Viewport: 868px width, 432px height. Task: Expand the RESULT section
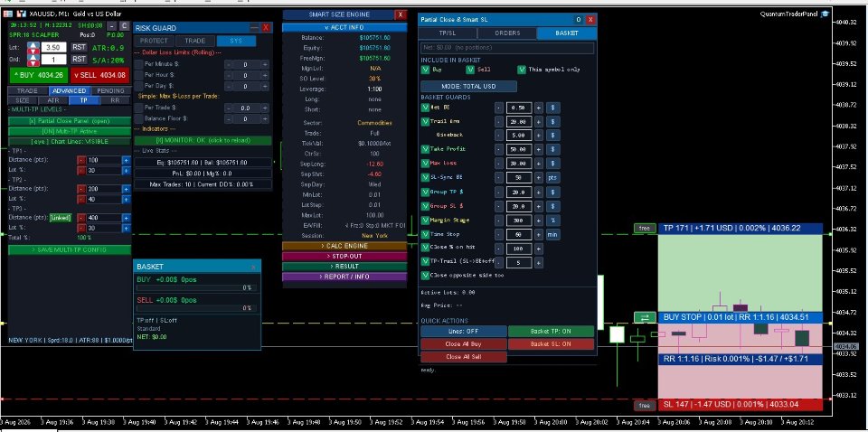click(344, 267)
